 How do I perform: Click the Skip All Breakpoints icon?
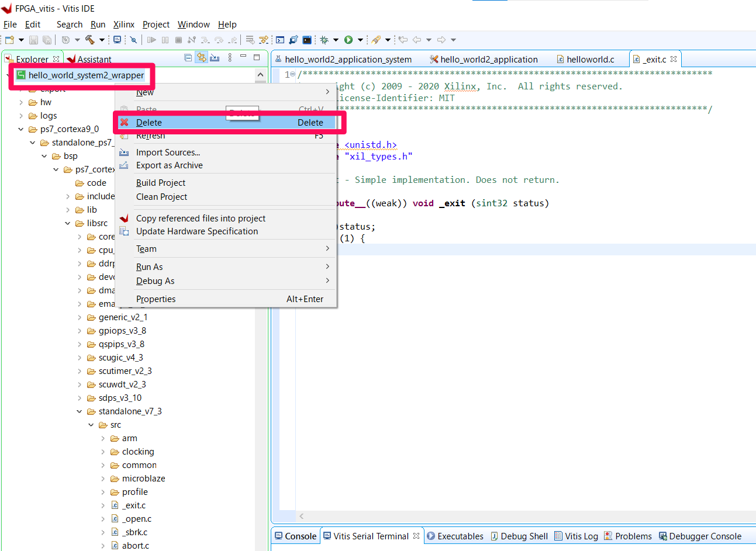[133, 40]
